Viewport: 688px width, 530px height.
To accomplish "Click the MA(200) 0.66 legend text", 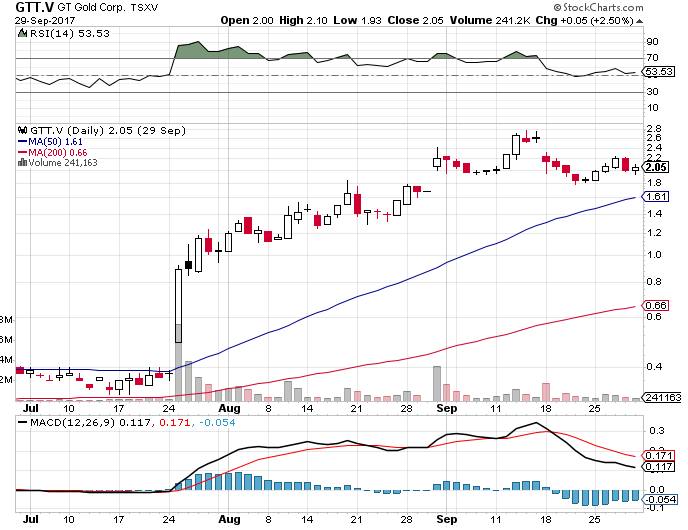I will click(x=58, y=153).
